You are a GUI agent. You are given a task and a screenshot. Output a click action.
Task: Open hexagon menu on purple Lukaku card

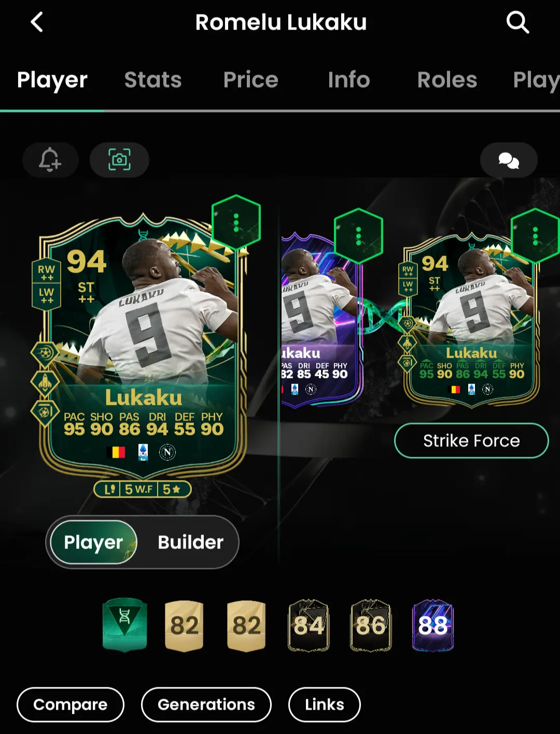(x=358, y=236)
